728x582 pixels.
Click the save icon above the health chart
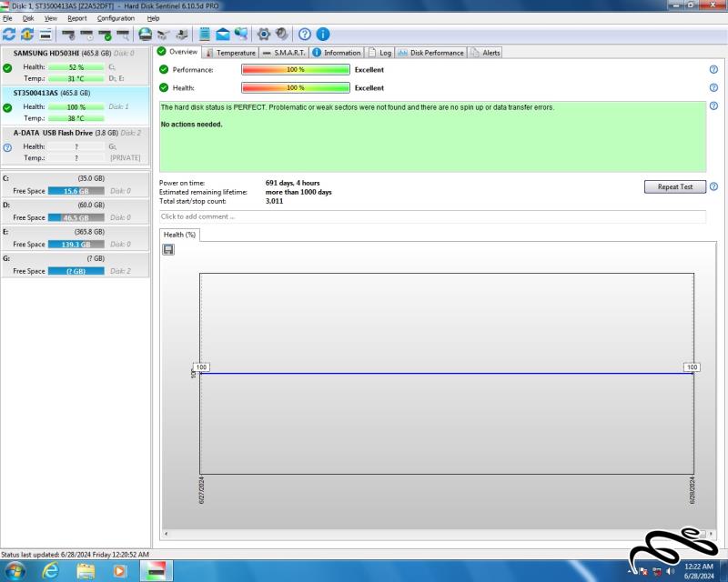(x=168, y=250)
